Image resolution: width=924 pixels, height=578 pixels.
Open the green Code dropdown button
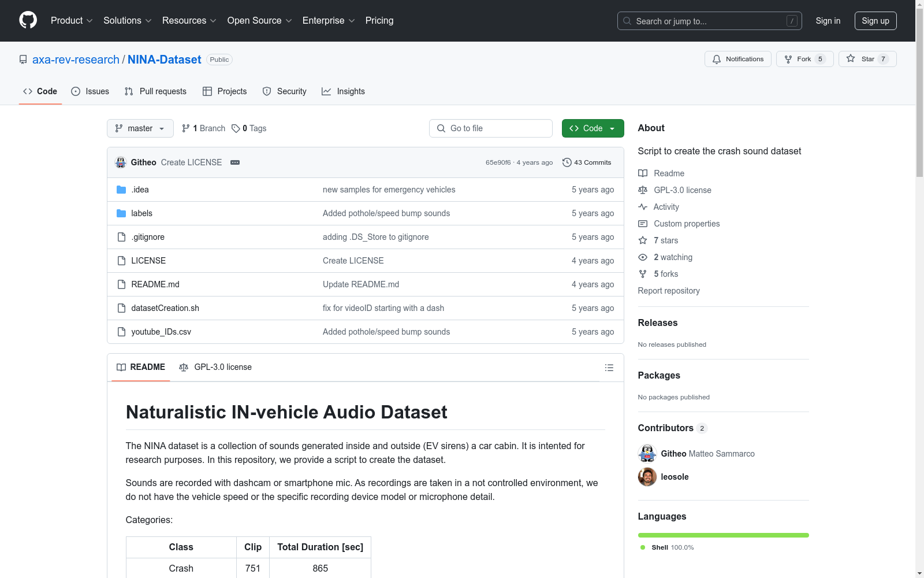pos(593,128)
